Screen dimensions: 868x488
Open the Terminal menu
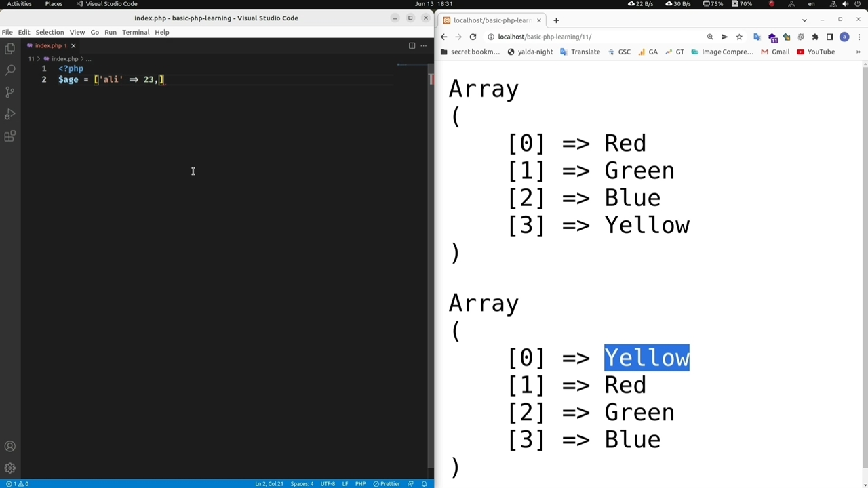click(136, 32)
